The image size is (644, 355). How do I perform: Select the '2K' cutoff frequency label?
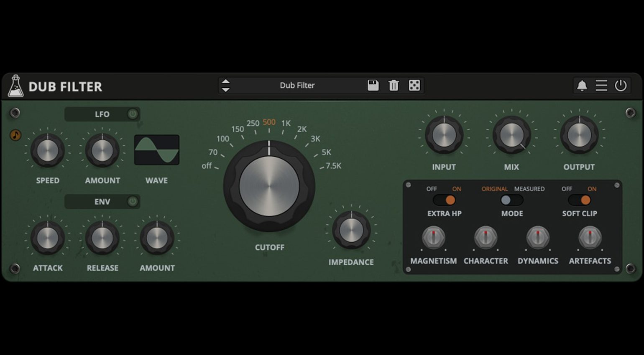coord(302,129)
